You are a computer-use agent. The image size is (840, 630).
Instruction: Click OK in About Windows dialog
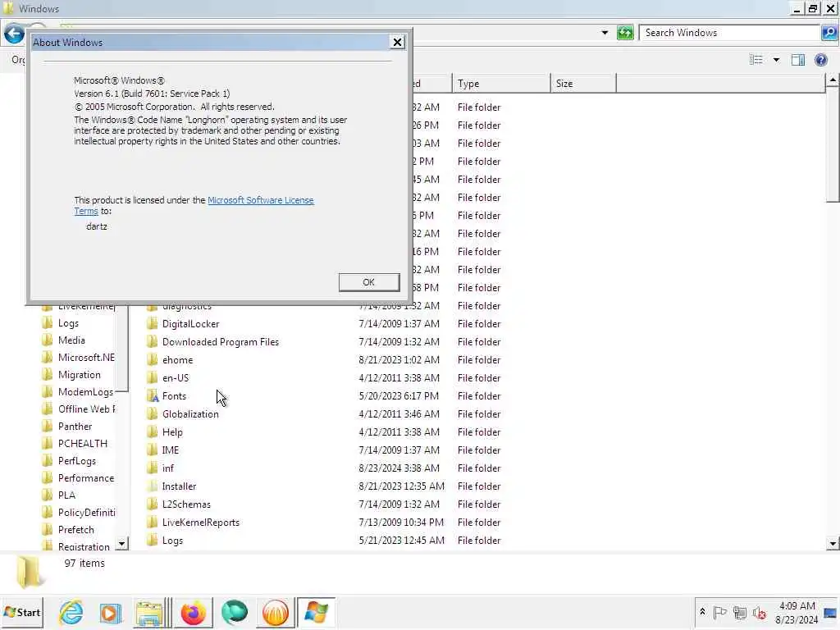pyautogui.click(x=368, y=282)
